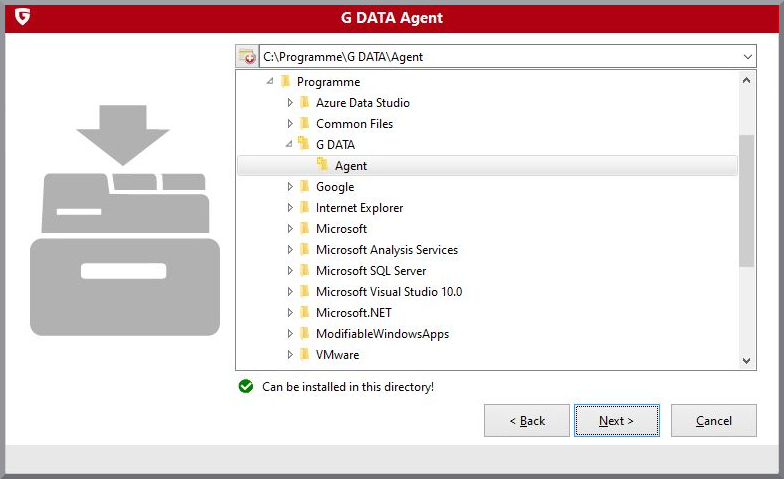Image resolution: width=784 pixels, height=479 pixels.
Task: Click the installation path text field
Action: (500, 56)
